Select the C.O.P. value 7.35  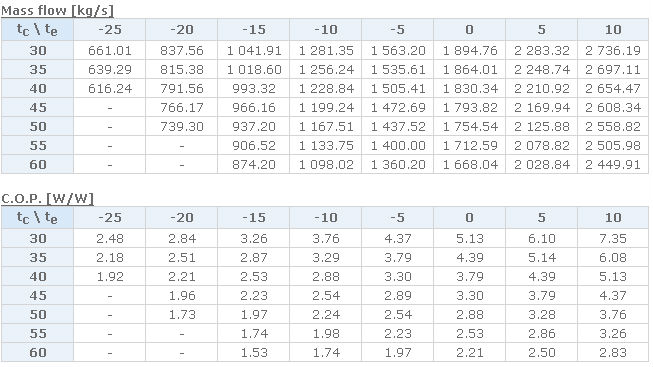coord(613,238)
